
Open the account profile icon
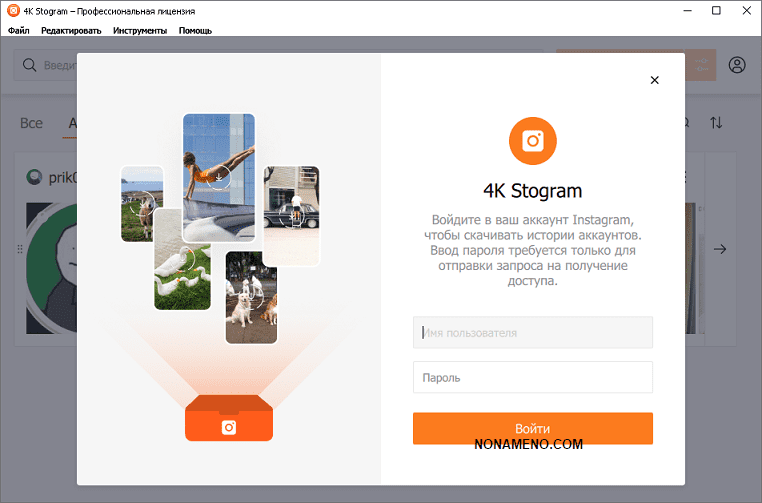click(x=737, y=65)
